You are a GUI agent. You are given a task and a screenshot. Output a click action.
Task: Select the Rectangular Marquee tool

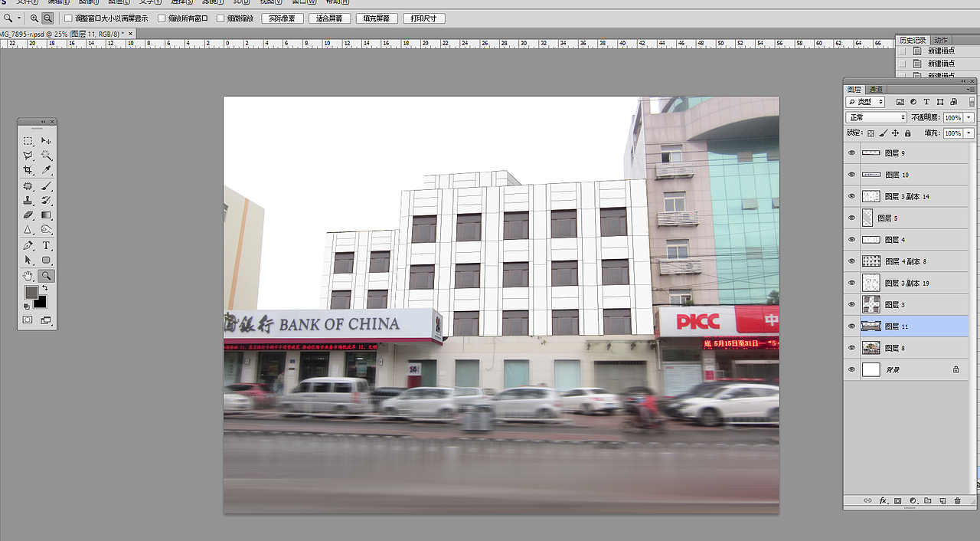[x=28, y=141]
